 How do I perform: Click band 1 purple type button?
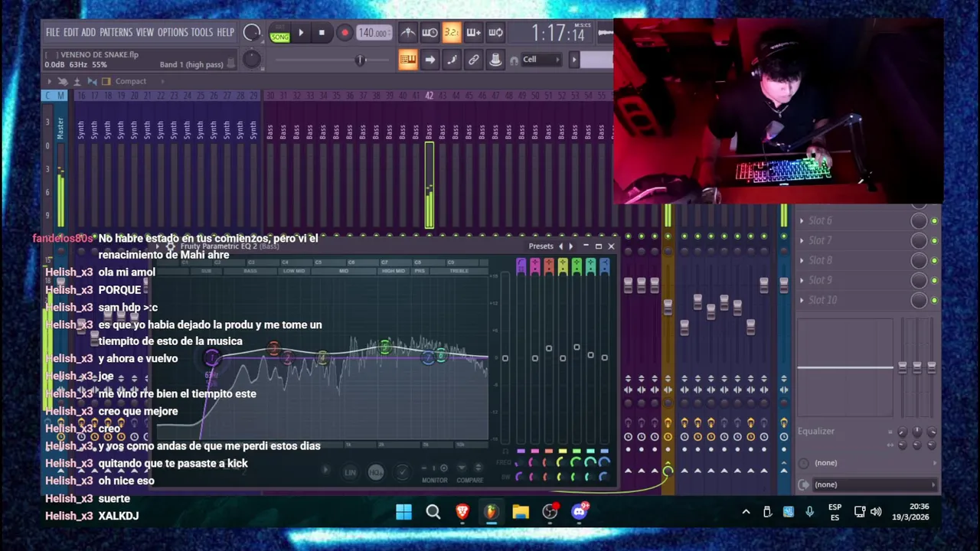pyautogui.click(x=521, y=266)
